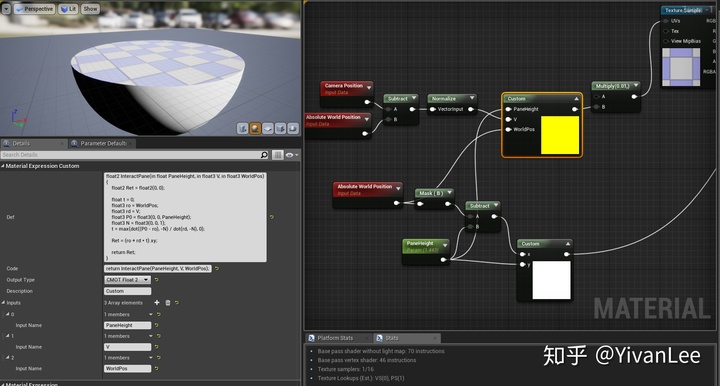Expand the Normalize node arrow
The image size is (720, 386).
coord(472,98)
